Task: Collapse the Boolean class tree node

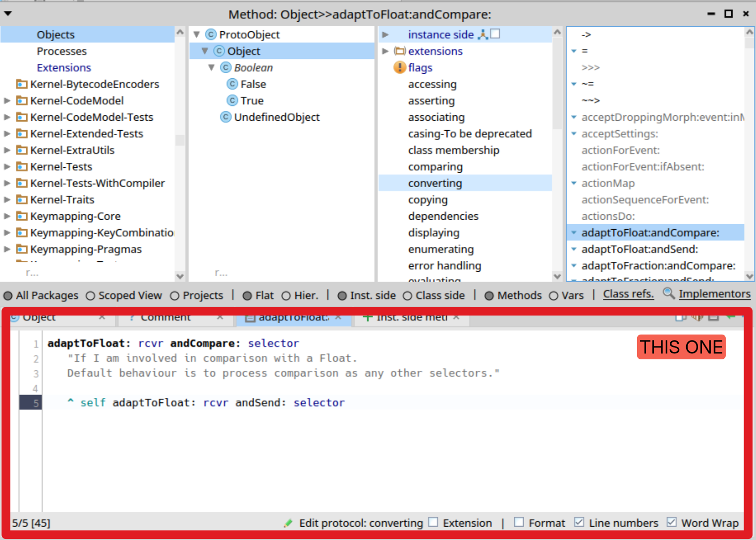Action: [212, 67]
